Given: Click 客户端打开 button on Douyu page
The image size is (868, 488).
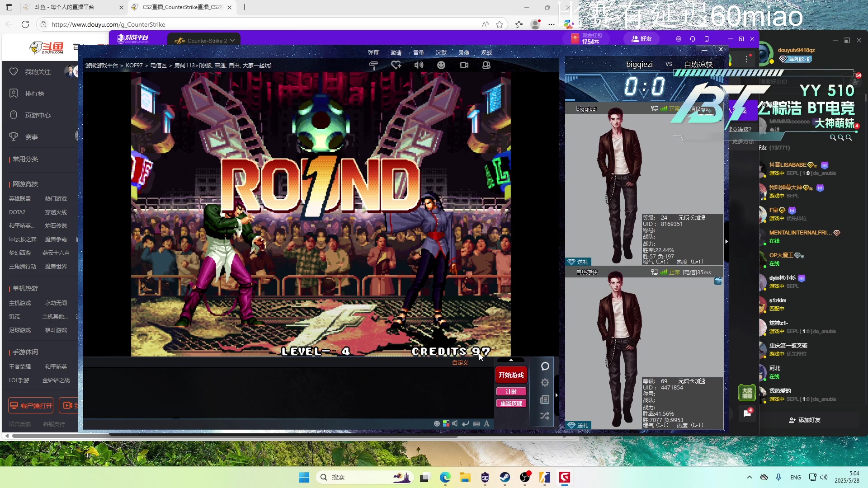Looking at the screenshot, I should 31,406.
